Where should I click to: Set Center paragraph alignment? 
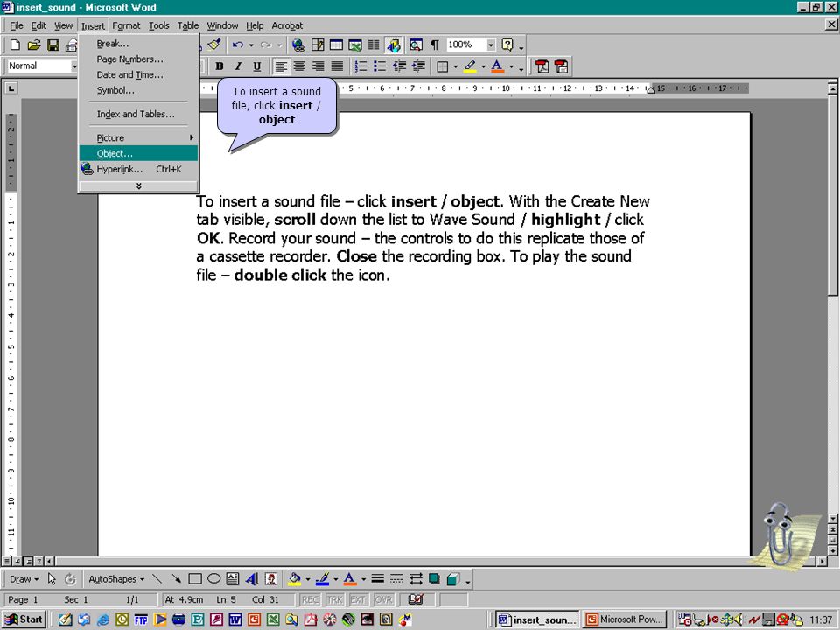tap(299, 66)
